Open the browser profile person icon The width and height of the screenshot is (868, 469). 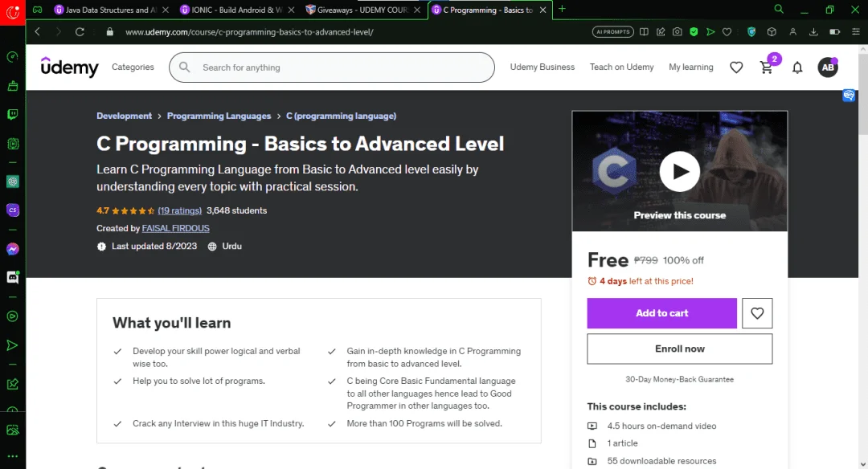click(x=792, y=32)
